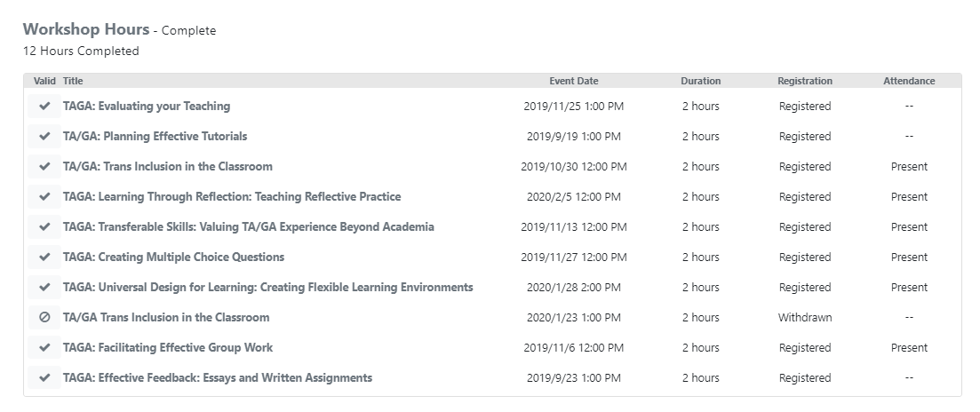Open TA/GA: Planning Effective Tutorials link
980x412 pixels.
pos(155,137)
